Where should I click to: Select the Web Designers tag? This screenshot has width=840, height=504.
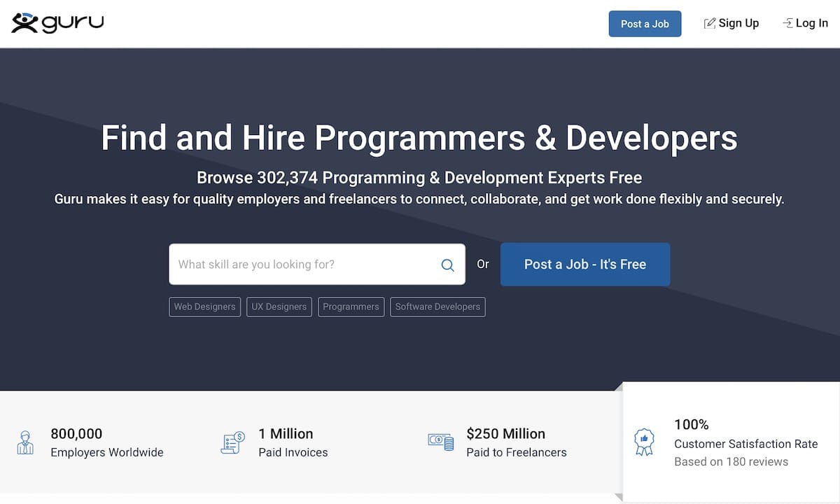coord(204,307)
